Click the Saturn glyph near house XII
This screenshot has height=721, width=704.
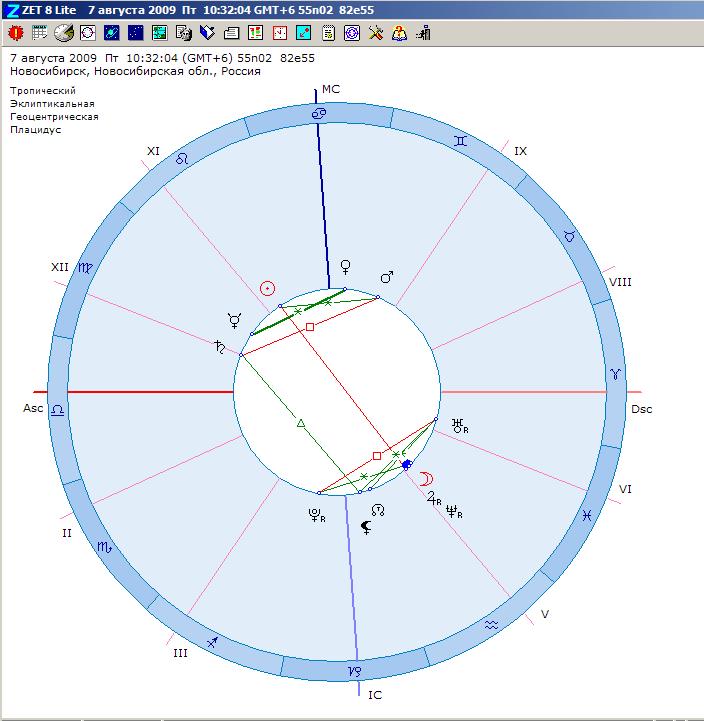pyautogui.click(x=216, y=348)
